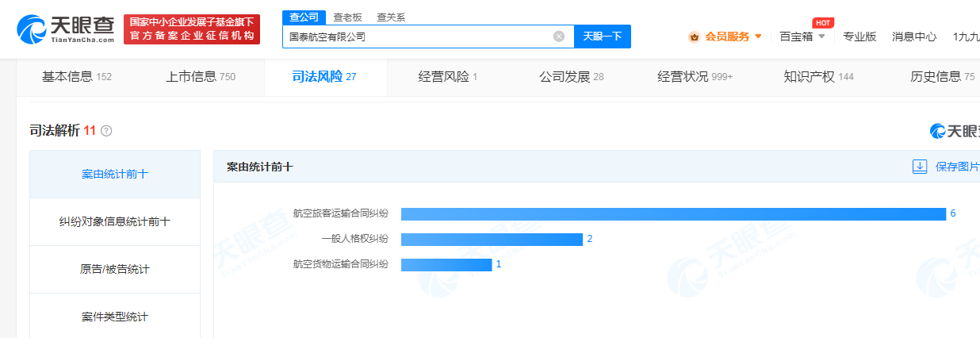This screenshot has height=338, width=980.
Task: Open the 经营状况 999+ tab
Action: [x=695, y=77]
